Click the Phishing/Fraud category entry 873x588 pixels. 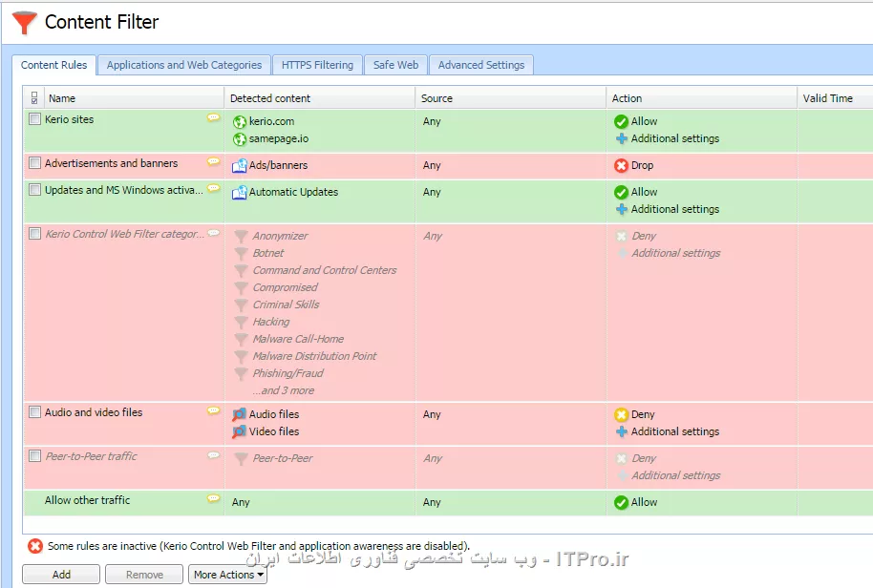(287, 373)
